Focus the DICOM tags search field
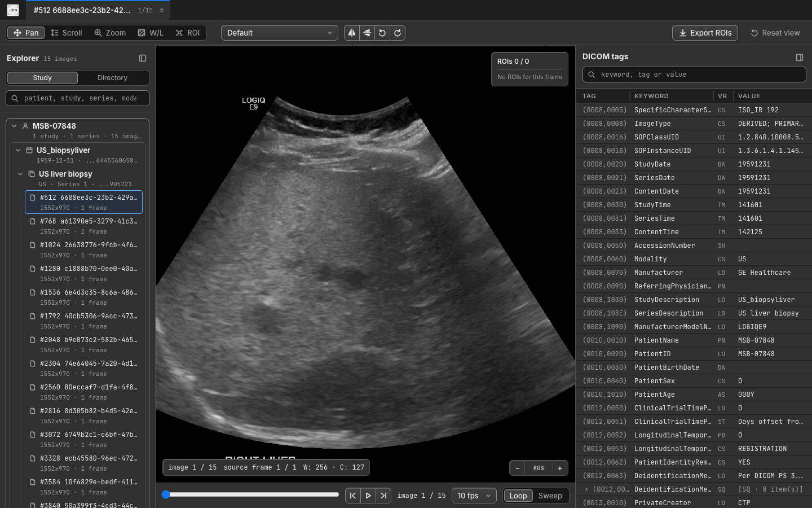This screenshot has height=508, width=812. 694,75
